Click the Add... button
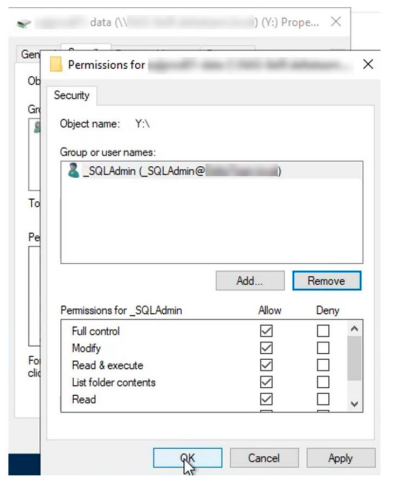 click(250, 281)
